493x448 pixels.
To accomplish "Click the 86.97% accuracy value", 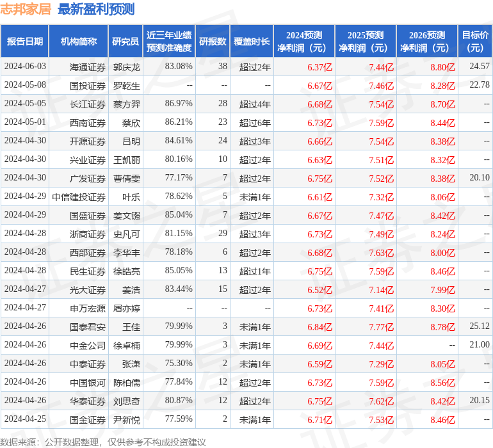I will coord(179,104).
